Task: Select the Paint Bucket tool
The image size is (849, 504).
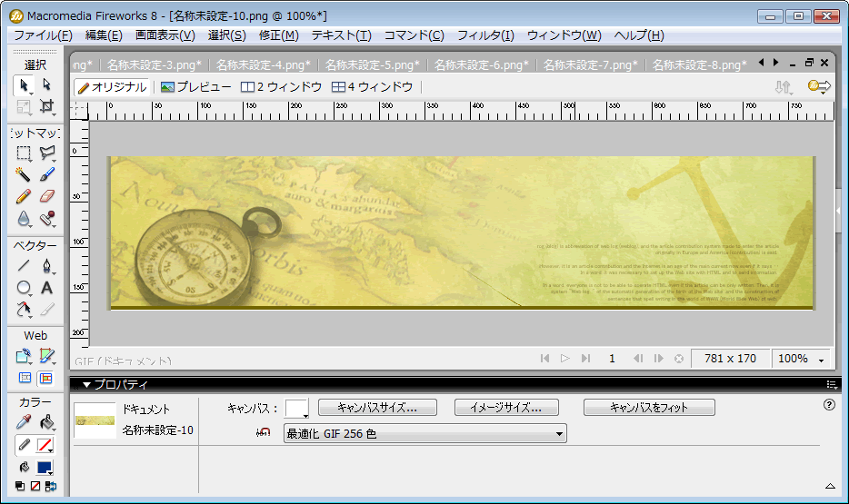Action: tap(47, 422)
